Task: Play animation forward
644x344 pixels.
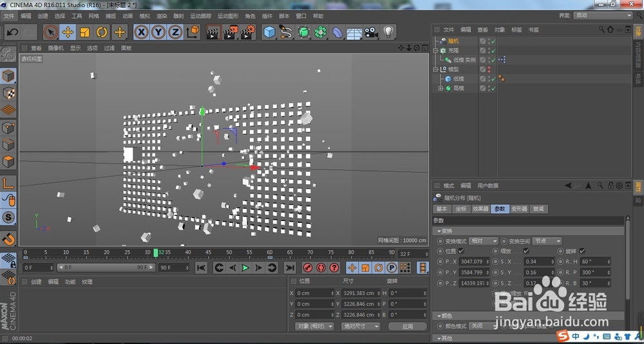Action: 245,268
